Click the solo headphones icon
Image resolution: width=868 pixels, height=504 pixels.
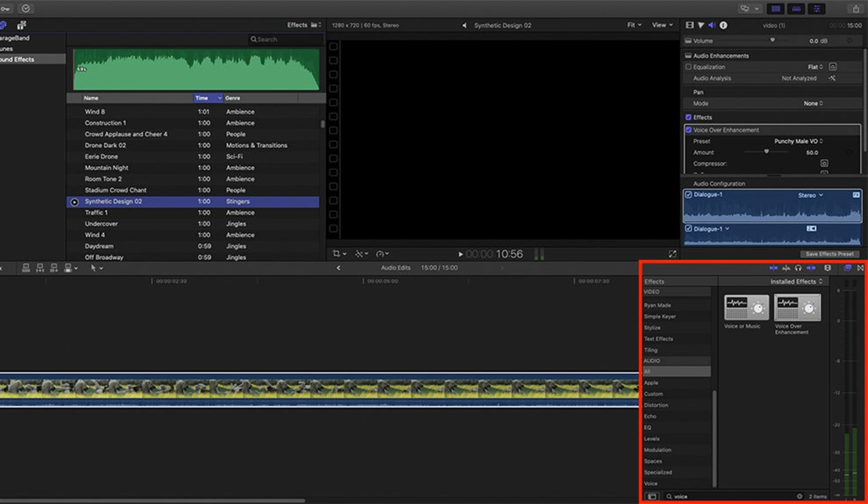click(x=798, y=268)
